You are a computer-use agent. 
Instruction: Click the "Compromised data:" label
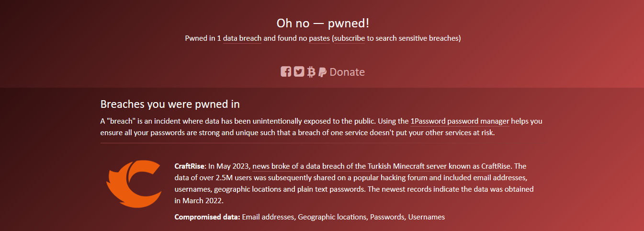tap(207, 217)
